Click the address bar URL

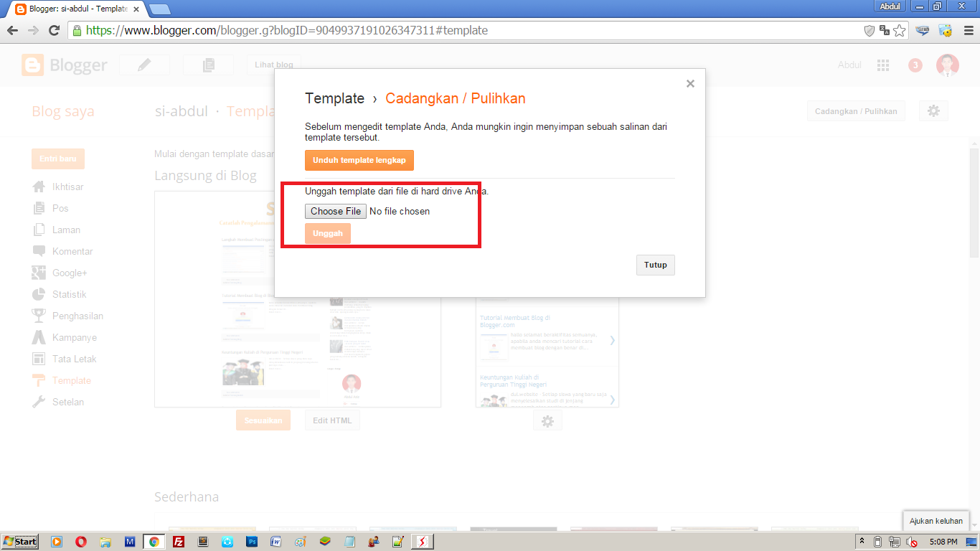(x=287, y=30)
